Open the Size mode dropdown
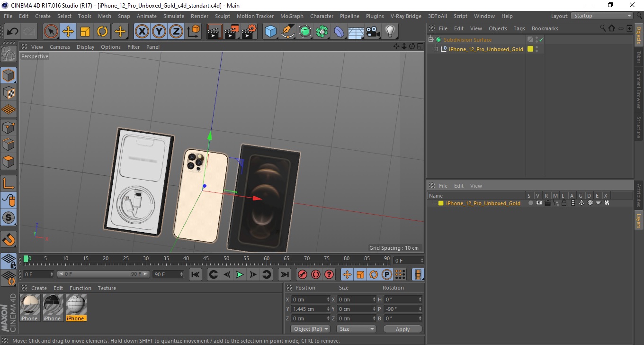The image size is (644, 345). tap(356, 329)
